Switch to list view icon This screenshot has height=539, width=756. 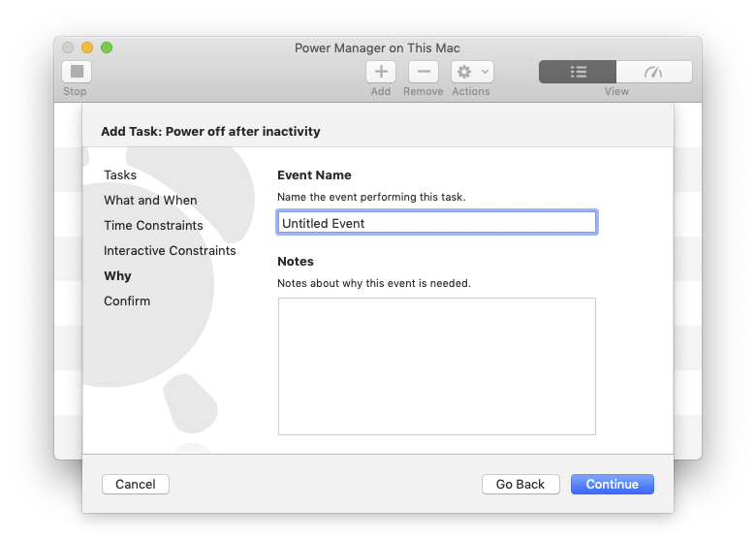(x=578, y=72)
